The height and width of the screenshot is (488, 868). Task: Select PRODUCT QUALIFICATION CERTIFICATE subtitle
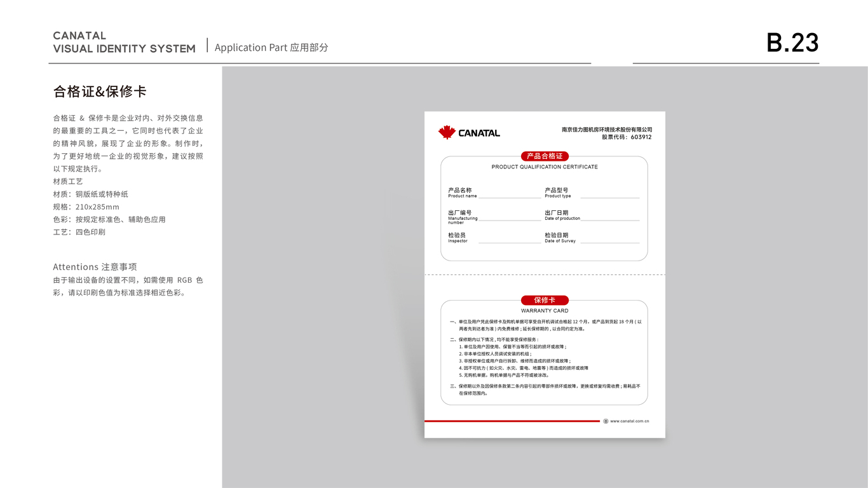pos(545,167)
